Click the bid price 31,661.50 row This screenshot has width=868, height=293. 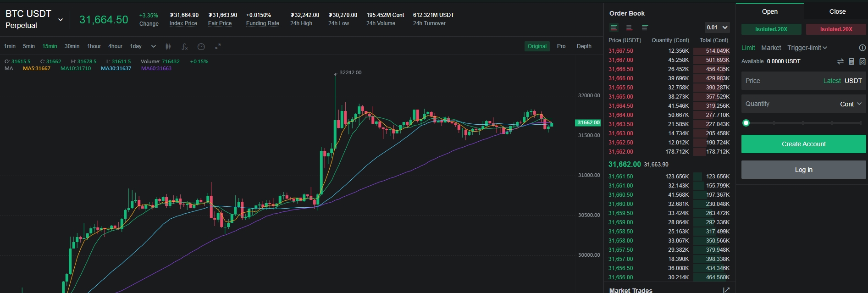[x=669, y=177]
